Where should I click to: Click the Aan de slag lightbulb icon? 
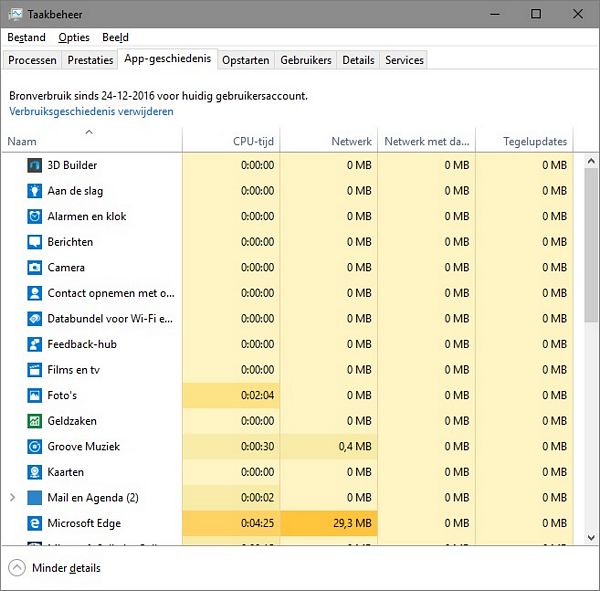point(34,191)
